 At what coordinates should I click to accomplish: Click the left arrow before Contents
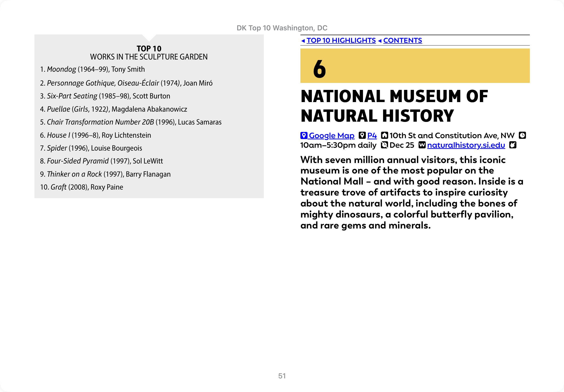coord(380,41)
